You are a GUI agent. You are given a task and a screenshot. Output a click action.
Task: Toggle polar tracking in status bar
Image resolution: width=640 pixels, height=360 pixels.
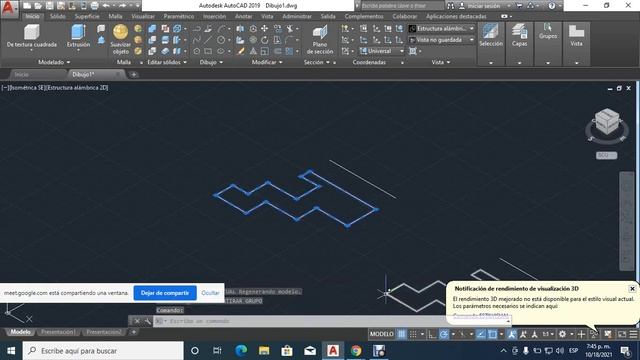[444, 334]
